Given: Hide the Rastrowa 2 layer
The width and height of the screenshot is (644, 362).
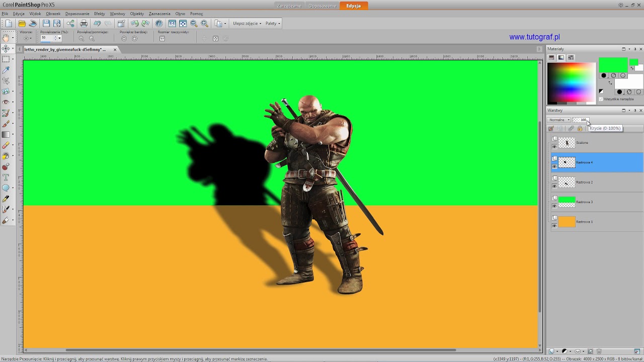Looking at the screenshot, I should point(554,186).
